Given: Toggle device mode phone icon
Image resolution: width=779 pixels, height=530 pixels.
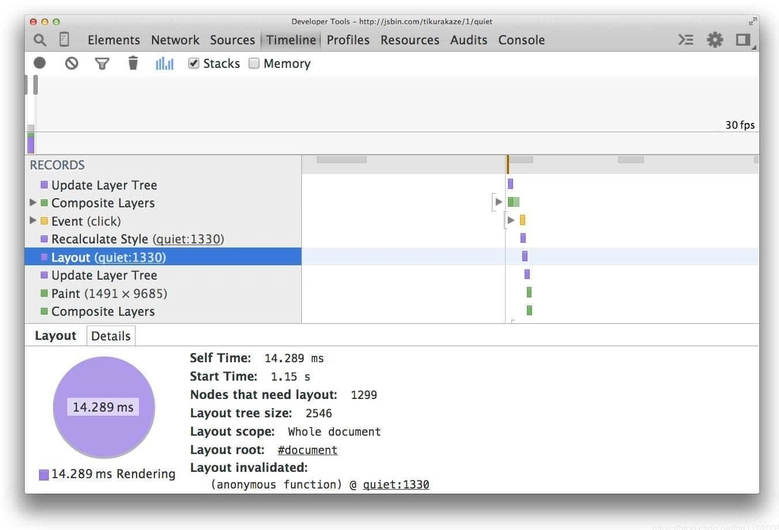Looking at the screenshot, I should pyautogui.click(x=64, y=39).
